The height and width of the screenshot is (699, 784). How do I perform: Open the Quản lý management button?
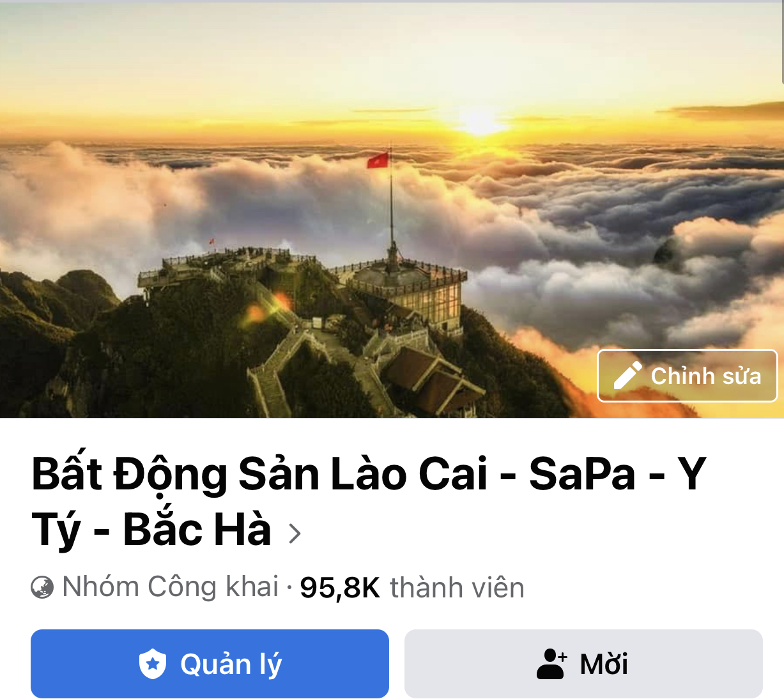coord(210,664)
